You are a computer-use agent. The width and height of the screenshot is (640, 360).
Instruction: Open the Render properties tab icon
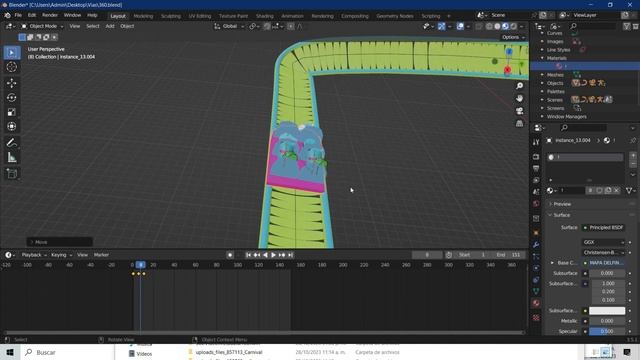[536, 157]
